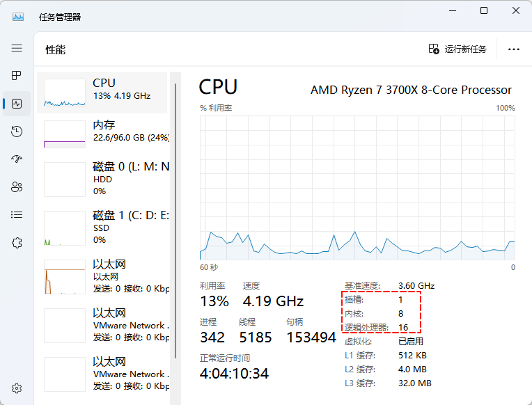532x405 pixels.
Task: Go to the Processes page icon
Action: click(x=17, y=76)
